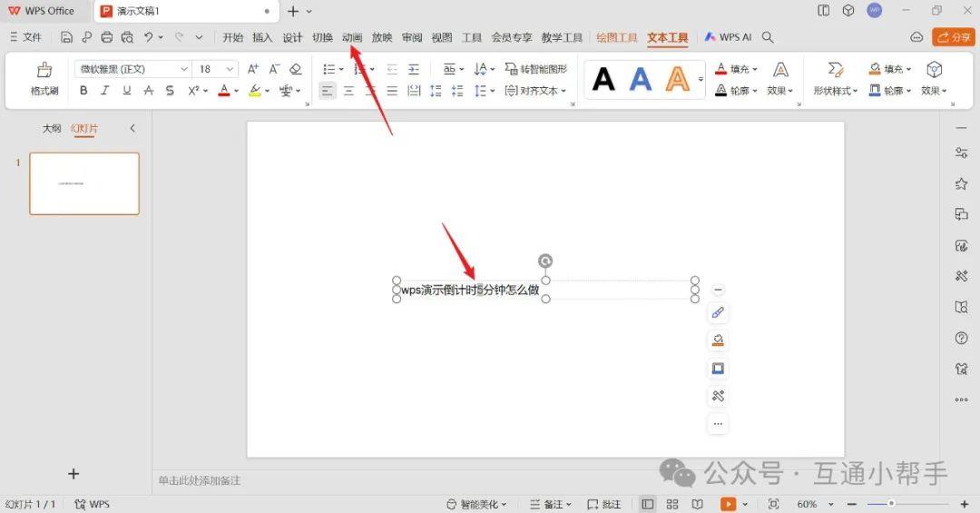980x513 pixels.
Task: Toggle bold formatting (B)
Action: [83, 91]
